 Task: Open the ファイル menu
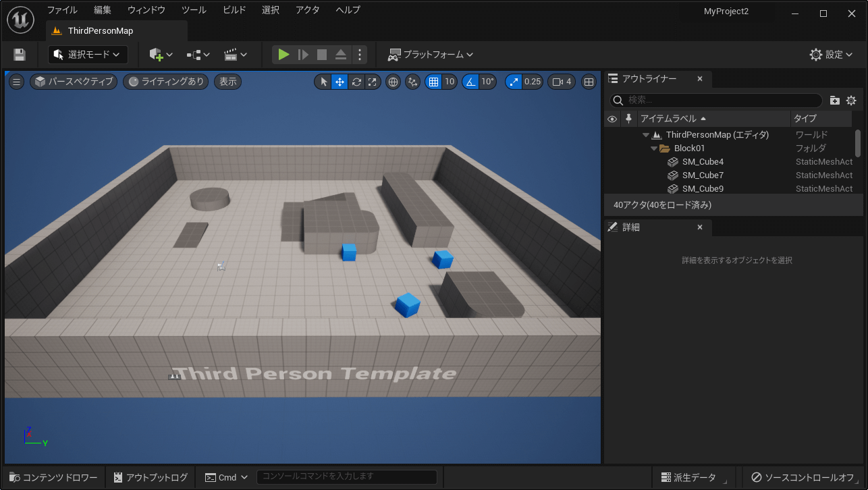[x=62, y=10]
